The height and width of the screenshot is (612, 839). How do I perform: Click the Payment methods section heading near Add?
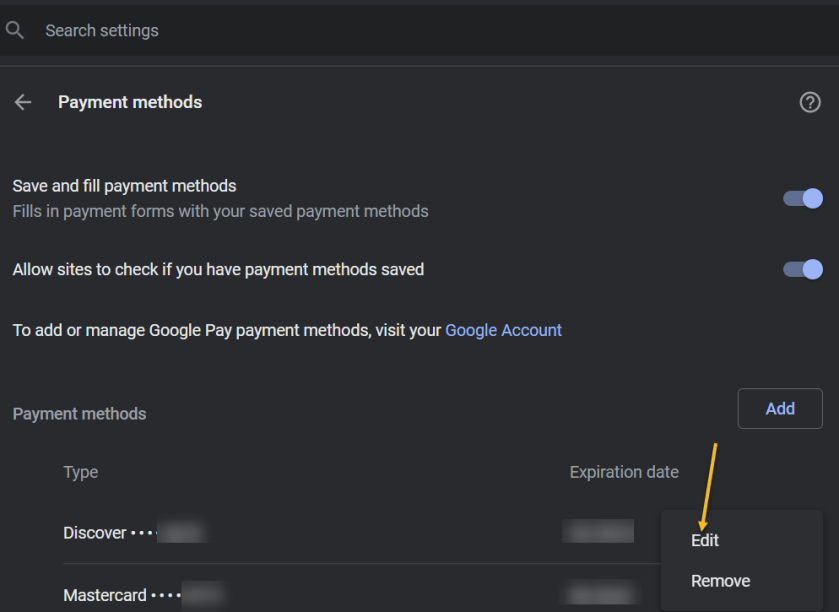(79, 414)
